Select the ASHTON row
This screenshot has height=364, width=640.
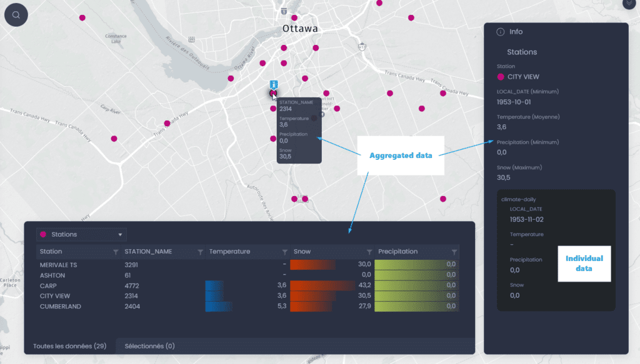(247, 275)
